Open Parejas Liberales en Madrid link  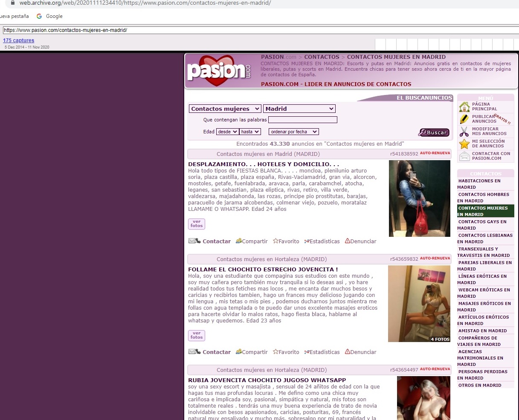coord(485,266)
